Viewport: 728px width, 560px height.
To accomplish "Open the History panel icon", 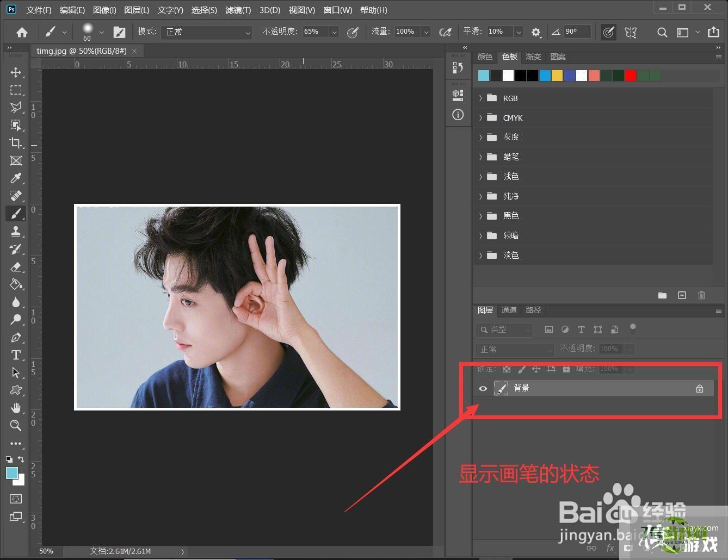I will [x=458, y=67].
